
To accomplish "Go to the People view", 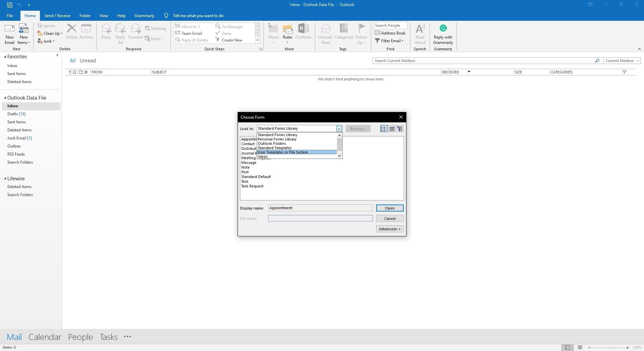I will [80, 337].
